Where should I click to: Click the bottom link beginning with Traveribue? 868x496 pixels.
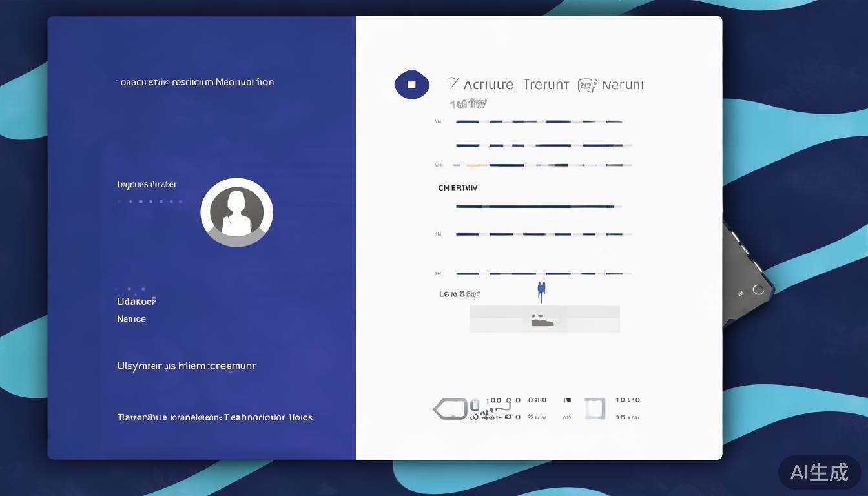(215, 418)
